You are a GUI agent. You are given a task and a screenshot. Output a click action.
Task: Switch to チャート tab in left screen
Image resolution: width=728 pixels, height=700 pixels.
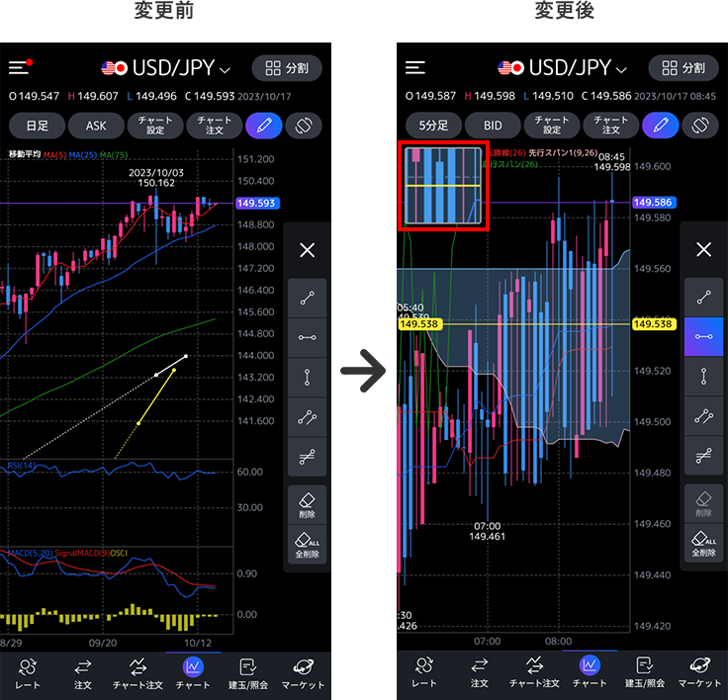(193, 674)
